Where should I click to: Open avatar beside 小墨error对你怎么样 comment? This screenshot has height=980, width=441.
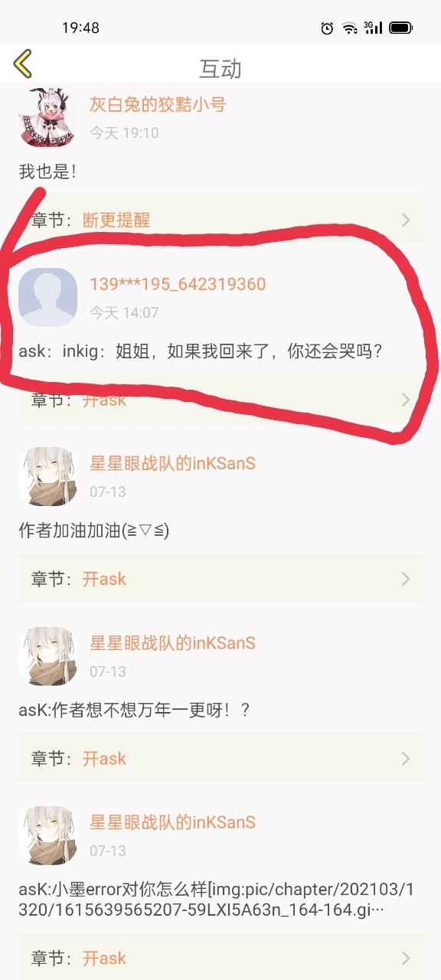click(x=47, y=836)
